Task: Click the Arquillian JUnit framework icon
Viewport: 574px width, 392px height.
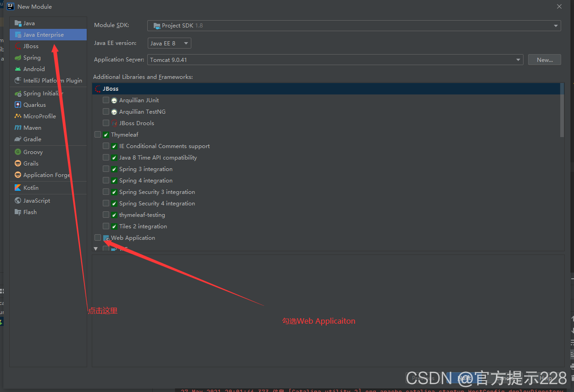Action: (x=114, y=100)
